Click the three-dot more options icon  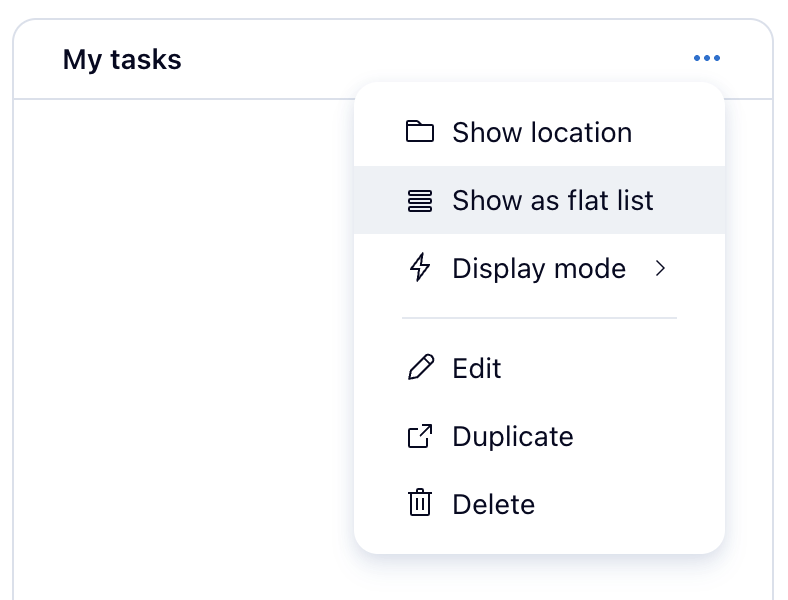(706, 59)
